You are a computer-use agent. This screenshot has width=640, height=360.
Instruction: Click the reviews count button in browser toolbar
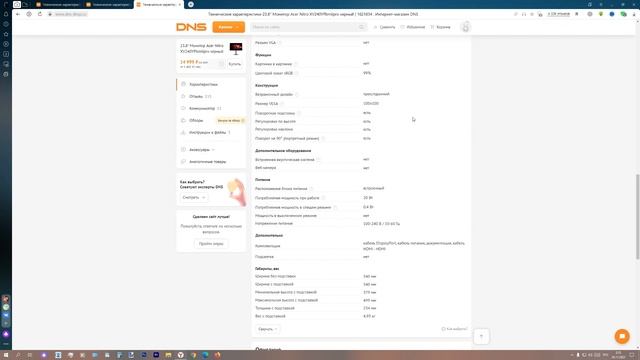(x=558, y=14)
